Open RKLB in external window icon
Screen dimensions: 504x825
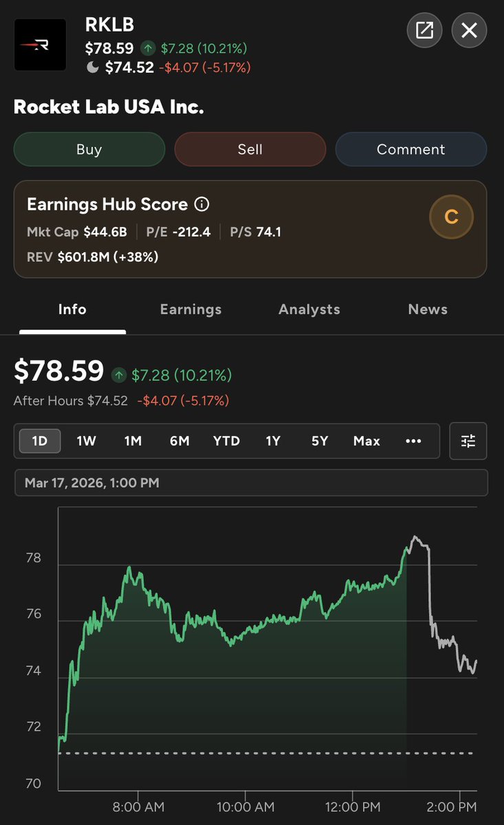pos(424,30)
